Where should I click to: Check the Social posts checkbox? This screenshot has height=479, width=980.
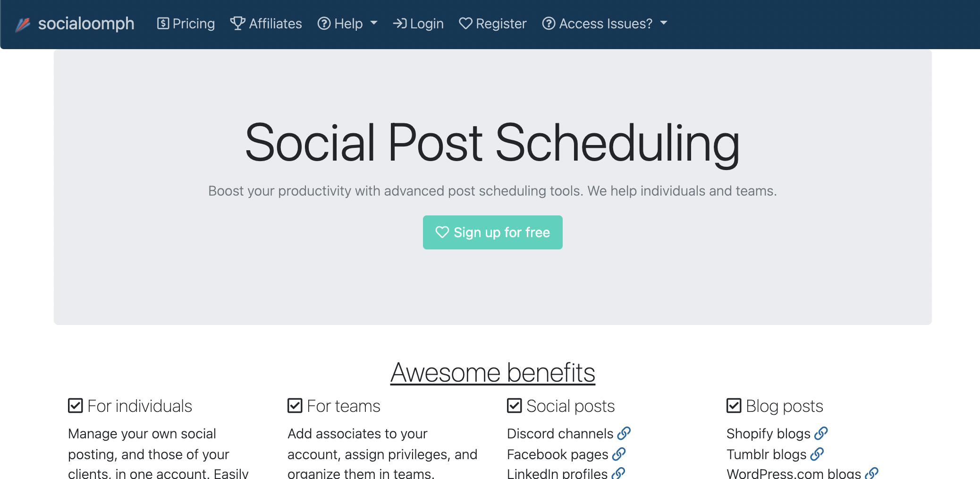514,405
